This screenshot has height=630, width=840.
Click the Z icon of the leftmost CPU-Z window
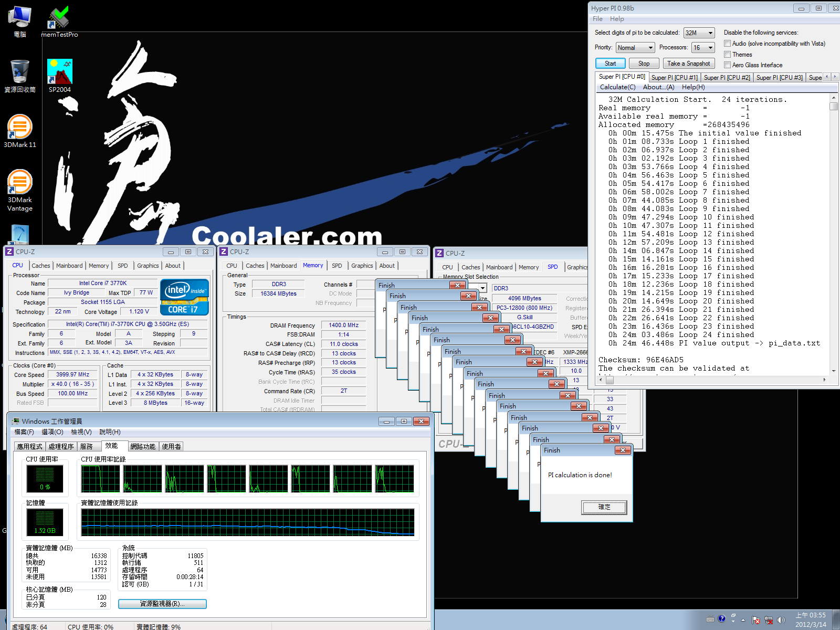(x=9, y=252)
